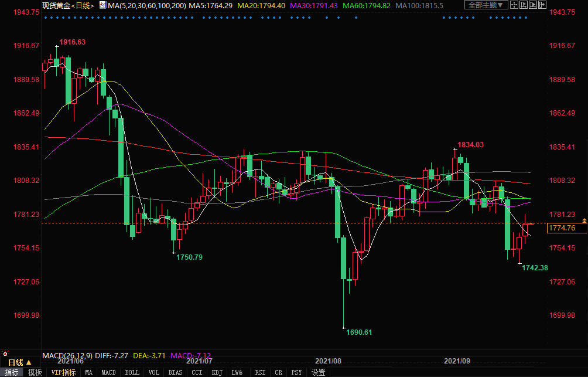Toggle the MACD indicator in bottom bar
The height and width of the screenshot is (377, 588).
108,372
